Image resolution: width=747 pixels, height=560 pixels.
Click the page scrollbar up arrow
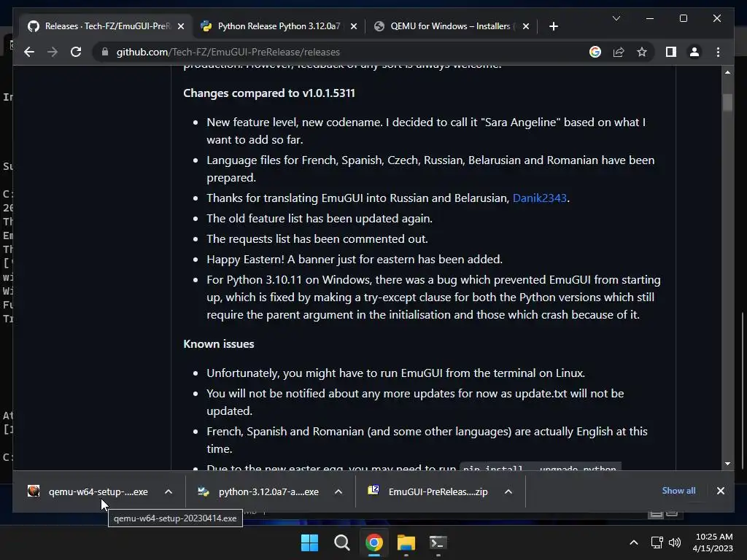(727, 72)
